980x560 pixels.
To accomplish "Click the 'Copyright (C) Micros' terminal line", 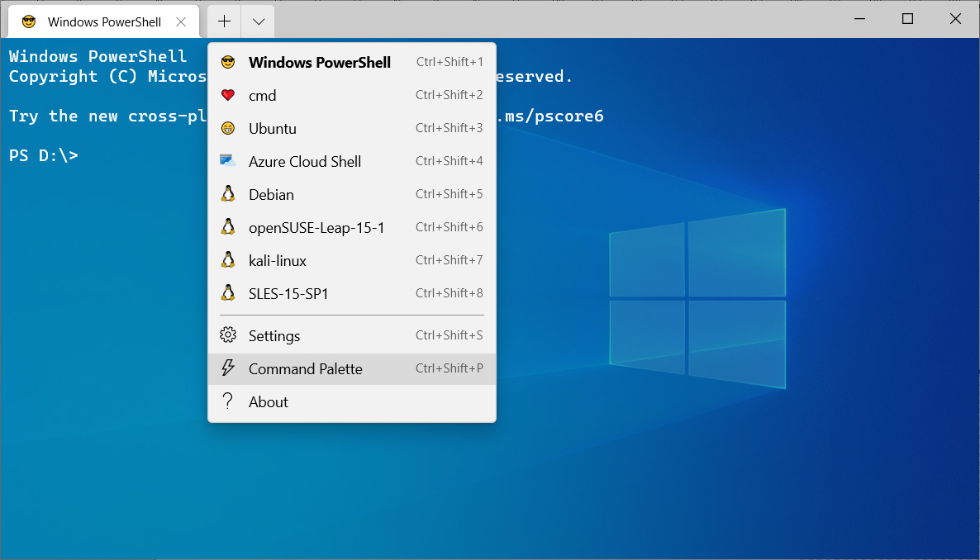I will [107, 76].
